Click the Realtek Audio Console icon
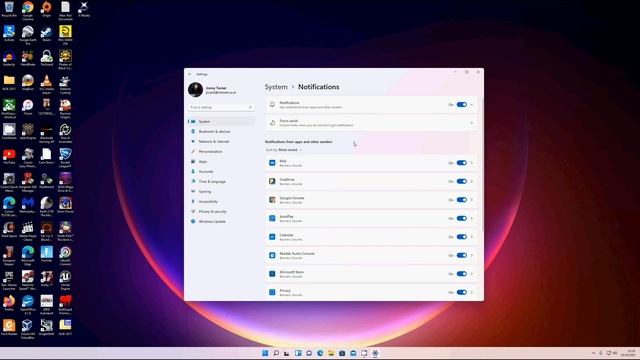Viewport: 640px width, 360px height. (x=272, y=255)
